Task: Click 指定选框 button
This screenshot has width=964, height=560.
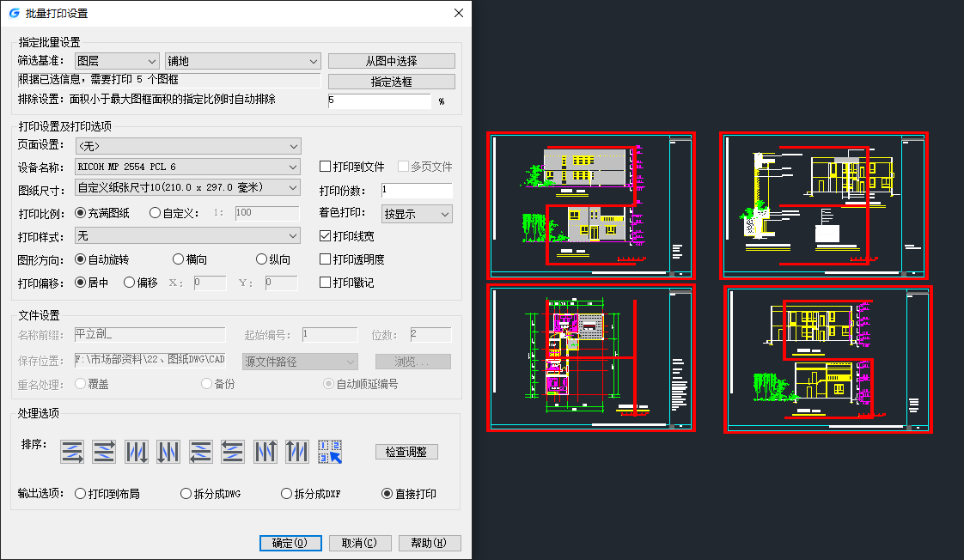Action: 392,82
